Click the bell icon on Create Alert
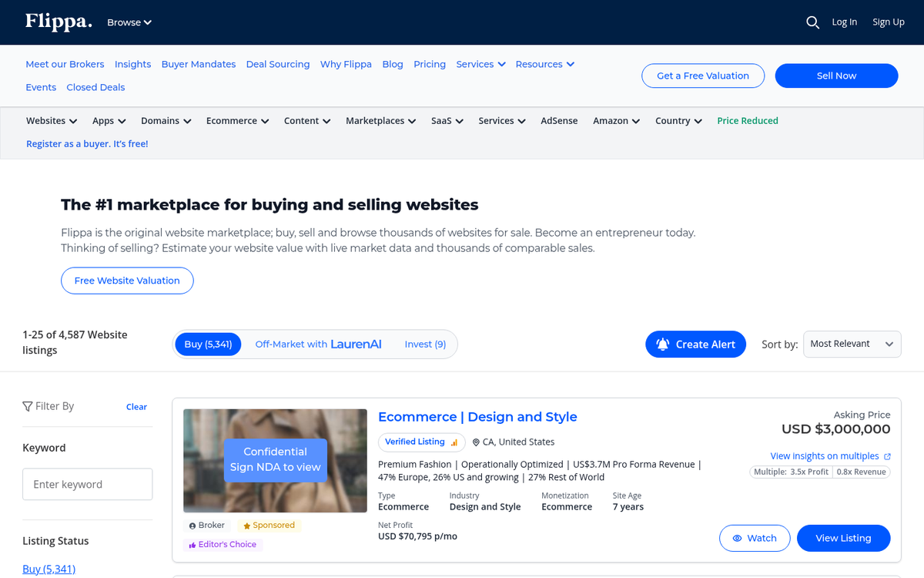 click(x=663, y=344)
